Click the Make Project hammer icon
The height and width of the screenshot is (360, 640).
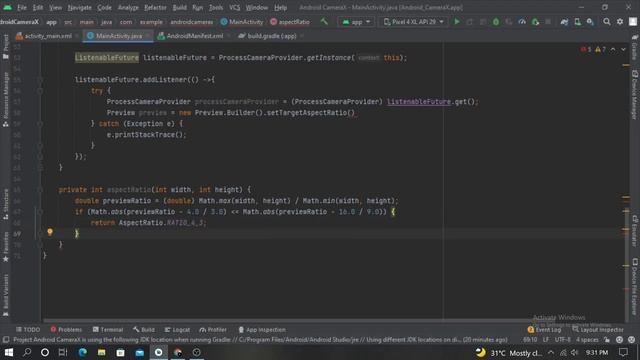[324, 22]
